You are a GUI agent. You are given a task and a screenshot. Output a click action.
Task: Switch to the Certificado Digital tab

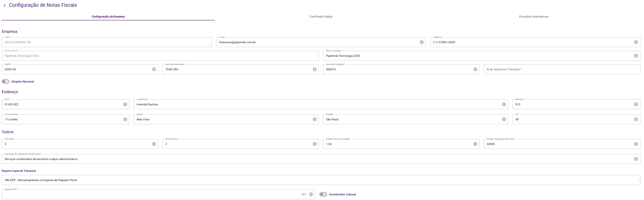(321, 16)
